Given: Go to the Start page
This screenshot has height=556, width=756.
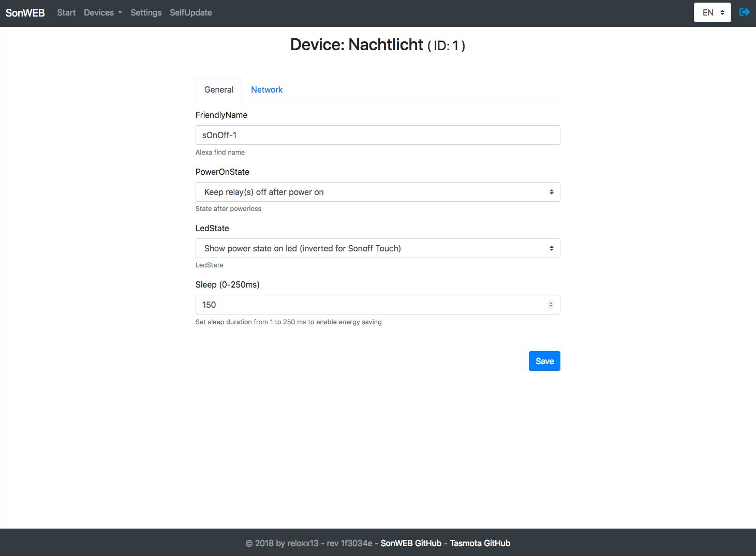Looking at the screenshot, I should [x=66, y=12].
